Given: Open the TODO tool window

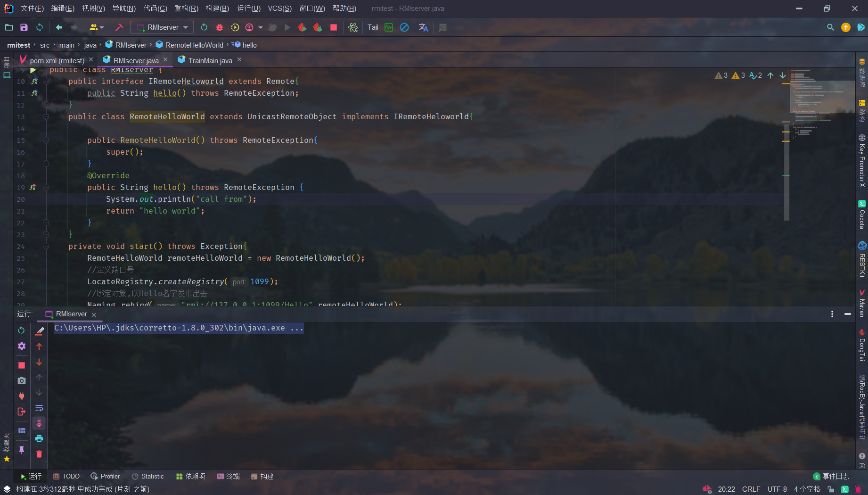Looking at the screenshot, I should point(66,476).
